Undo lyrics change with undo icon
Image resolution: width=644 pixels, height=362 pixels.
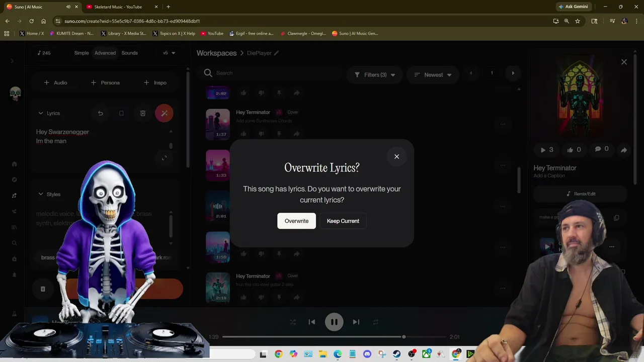pyautogui.click(x=100, y=113)
